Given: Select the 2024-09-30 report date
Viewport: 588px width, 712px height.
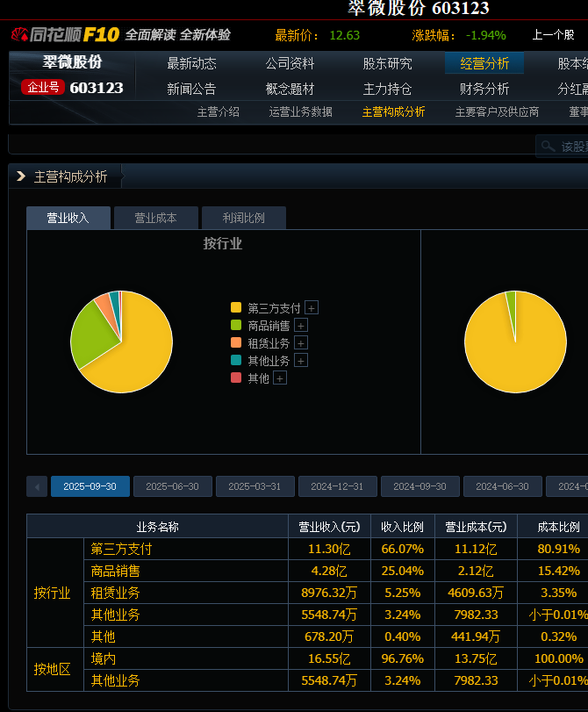Looking at the screenshot, I should pos(420,486).
